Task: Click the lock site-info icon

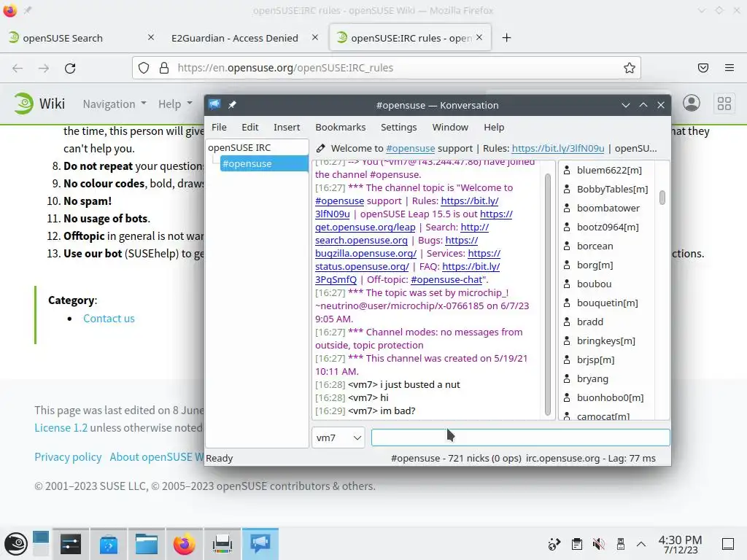Action: point(164,68)
